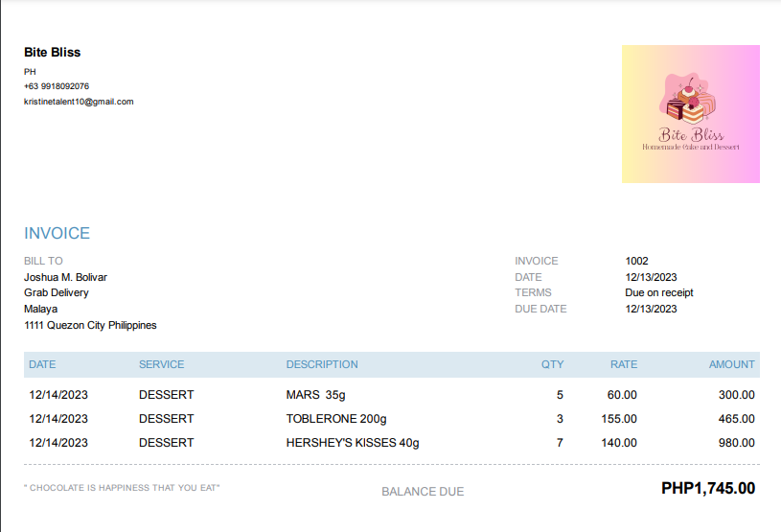Click the amount 980.00
The image size is (781, 532).
[x=737, y=443]
